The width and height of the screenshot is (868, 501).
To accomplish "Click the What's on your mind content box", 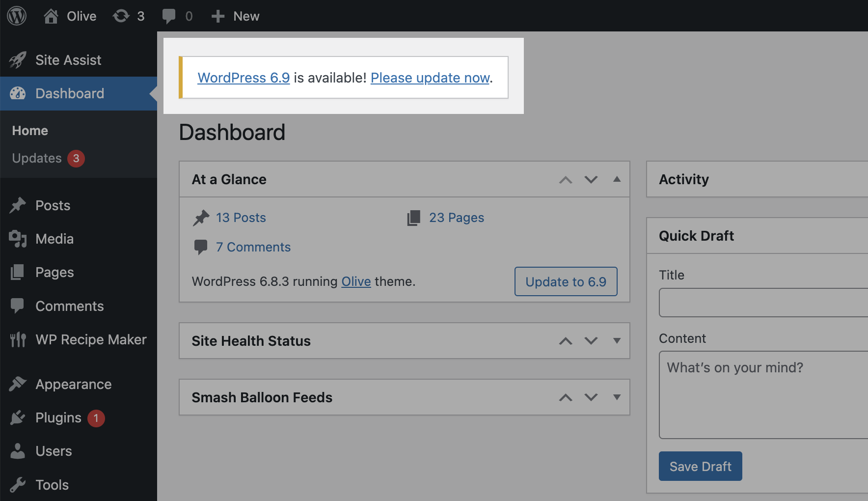I will (x=763, y=395).
